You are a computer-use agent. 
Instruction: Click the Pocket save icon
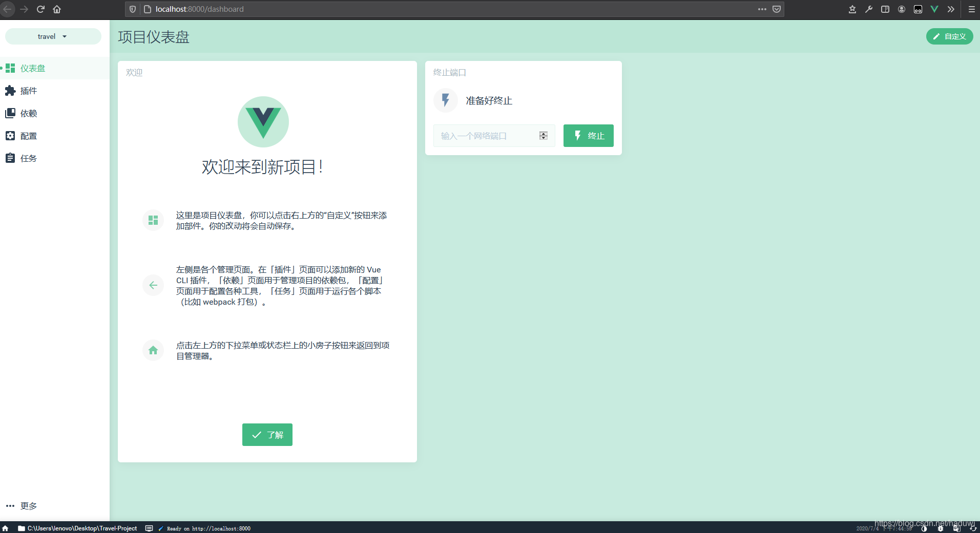click(777, 9)
